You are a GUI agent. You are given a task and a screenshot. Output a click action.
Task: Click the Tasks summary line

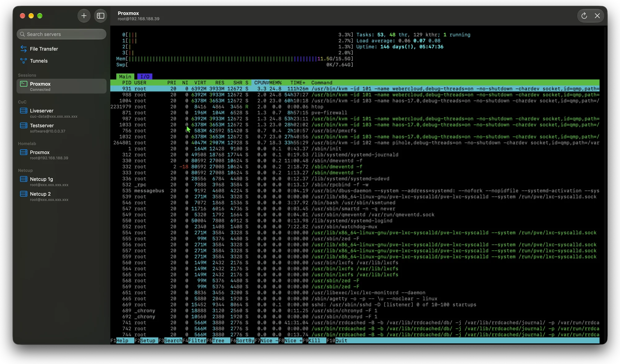pyautogui.click(x=413, y=35)
